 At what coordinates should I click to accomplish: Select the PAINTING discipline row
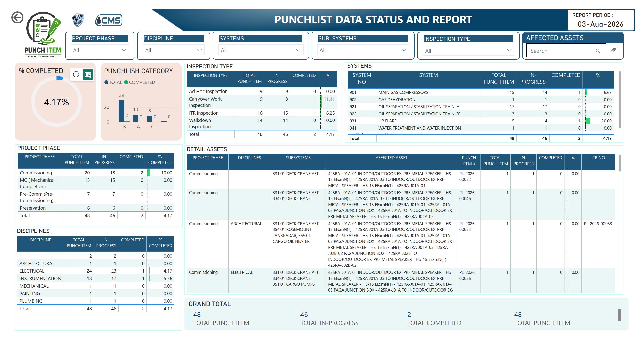[96, 293]
